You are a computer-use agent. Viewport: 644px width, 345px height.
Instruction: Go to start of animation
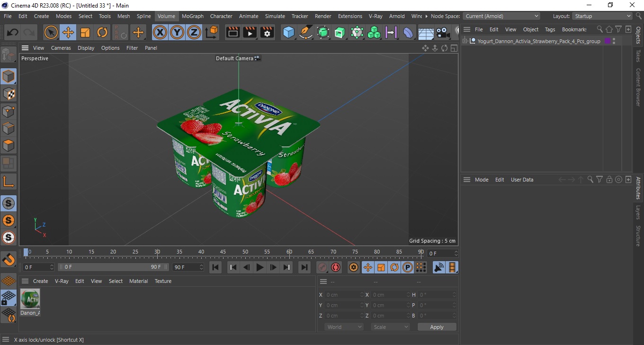(x=215, y=267)
